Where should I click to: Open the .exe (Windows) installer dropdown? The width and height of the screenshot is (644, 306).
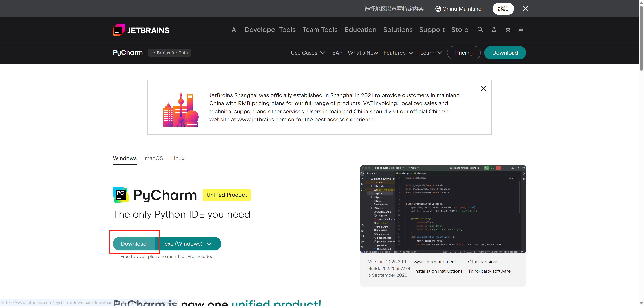188,244
